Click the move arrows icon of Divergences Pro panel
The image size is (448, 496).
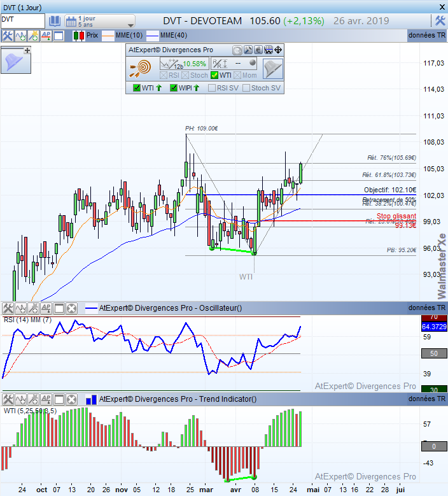(278, 50)
